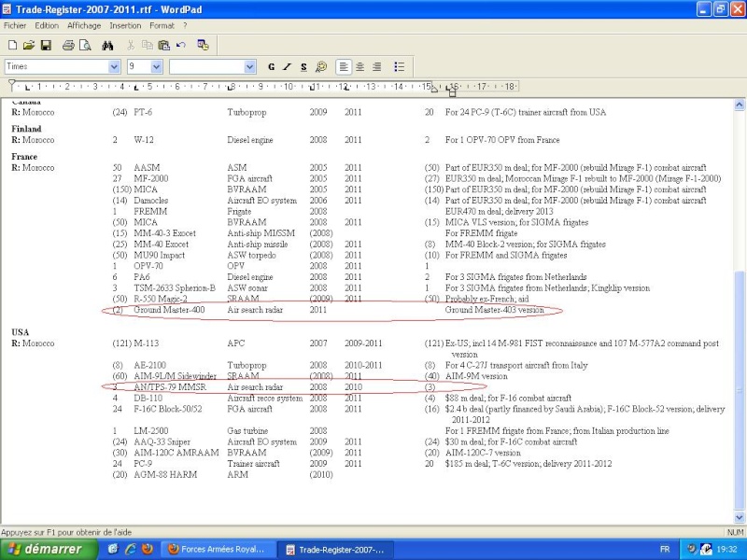Click the "AE-2100" turboprop designation
747x560 pixels.
150,365
